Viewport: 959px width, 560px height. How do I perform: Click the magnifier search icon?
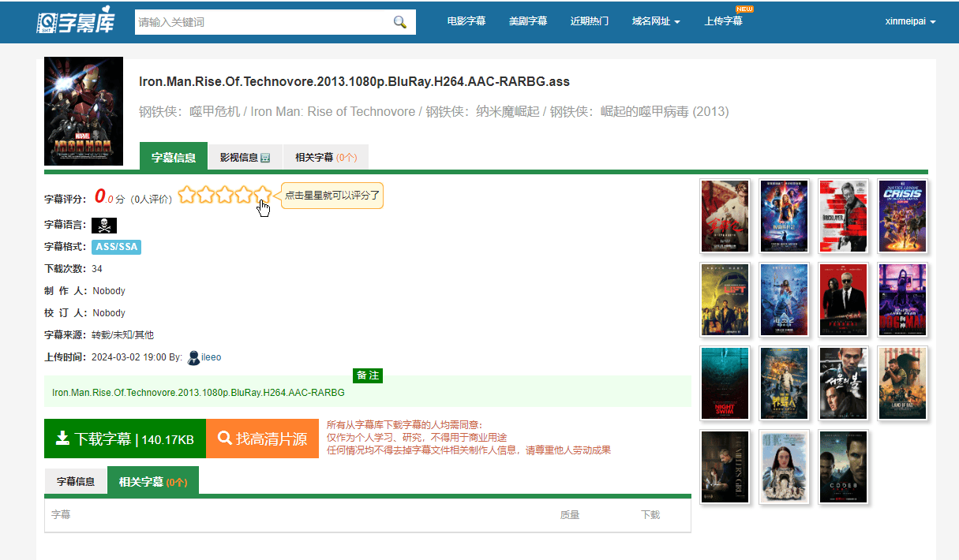[400, 22]
